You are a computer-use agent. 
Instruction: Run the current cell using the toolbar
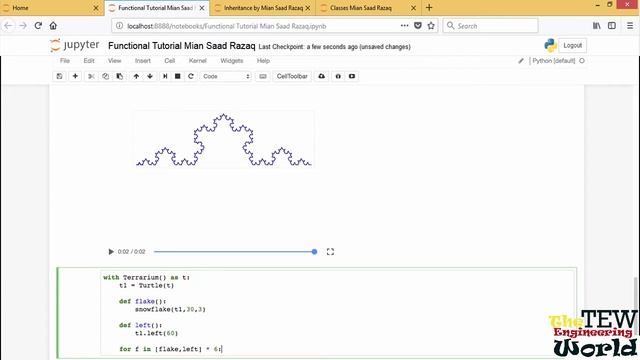[165, 76]
